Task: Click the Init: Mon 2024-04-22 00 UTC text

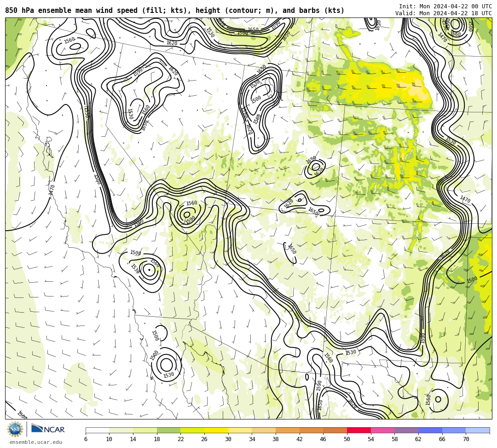Action: (x=445, y=6)
